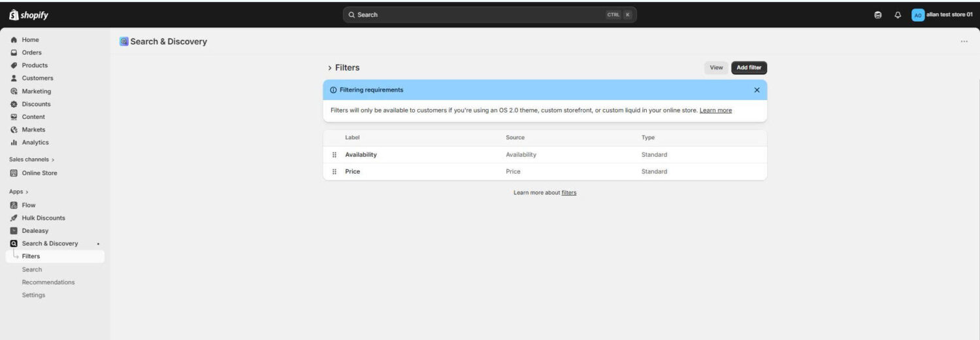The width and height of the screenshot is (980, 340).
Task: Click the Marketing target icon
Action: (14, 92)
